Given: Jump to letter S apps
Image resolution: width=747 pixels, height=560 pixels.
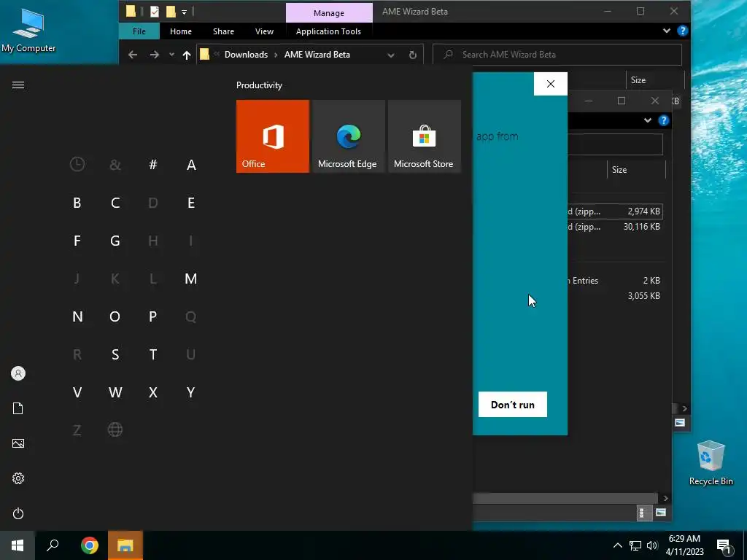Looking at the screenshot, I should click(115, 354).
